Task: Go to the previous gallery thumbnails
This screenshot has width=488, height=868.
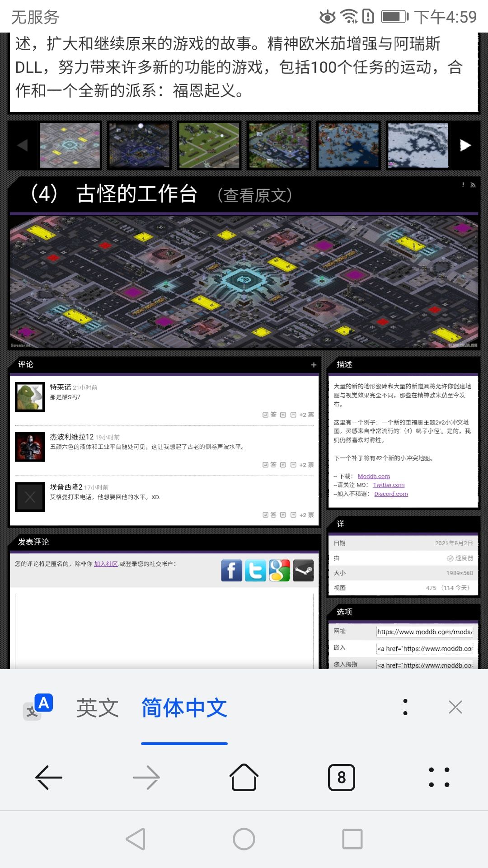Action: pos(23,145)
